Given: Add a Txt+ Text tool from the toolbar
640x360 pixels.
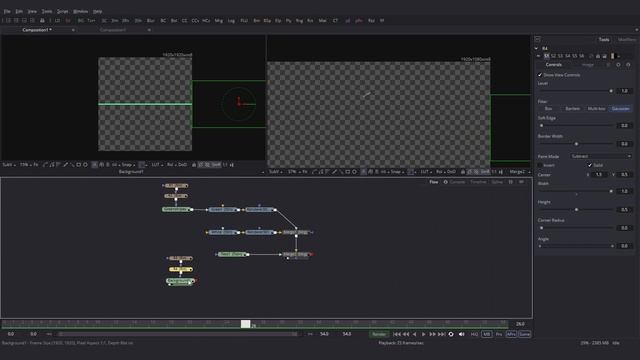Looking at the screenshot, I should 91,20.
